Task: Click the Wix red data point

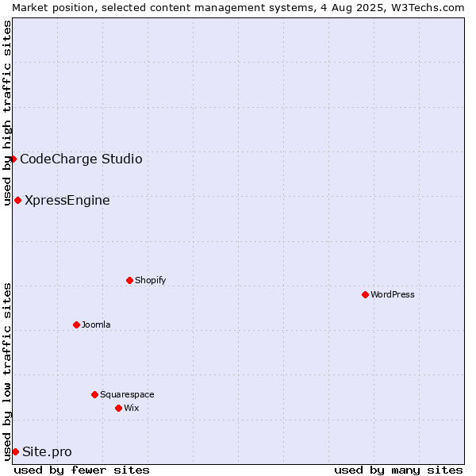Action: coord(119,409)
